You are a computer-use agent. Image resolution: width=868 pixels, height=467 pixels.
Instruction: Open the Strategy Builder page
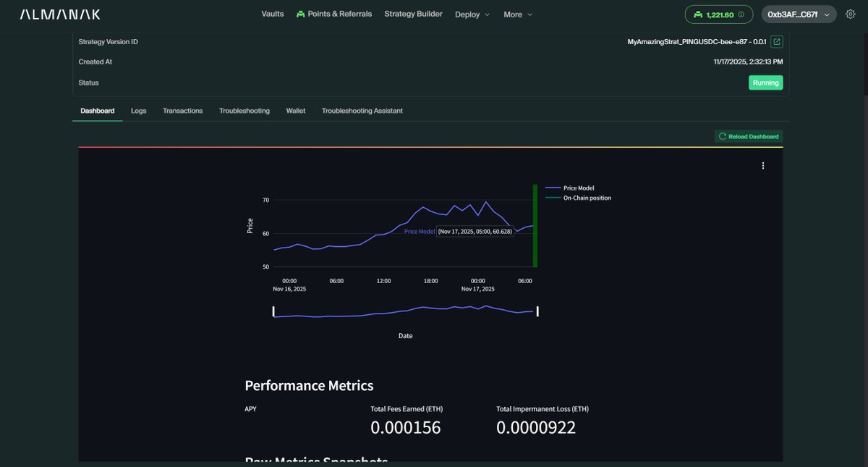(413, 13)
